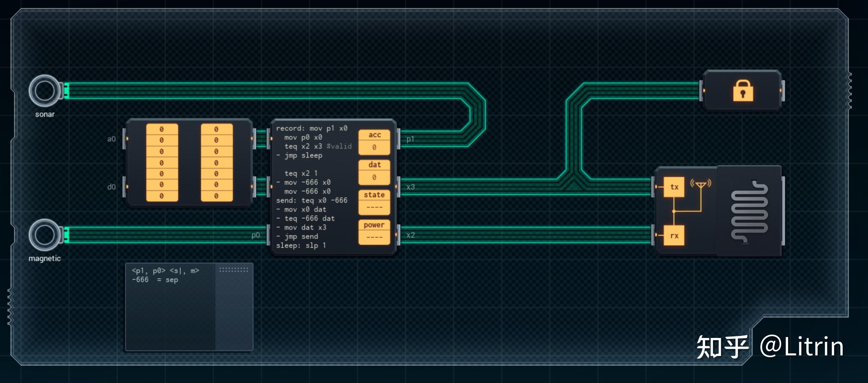This screenshot has width=868, height=383.
Task: Click the padlock component icon
Action: (743, 91)
